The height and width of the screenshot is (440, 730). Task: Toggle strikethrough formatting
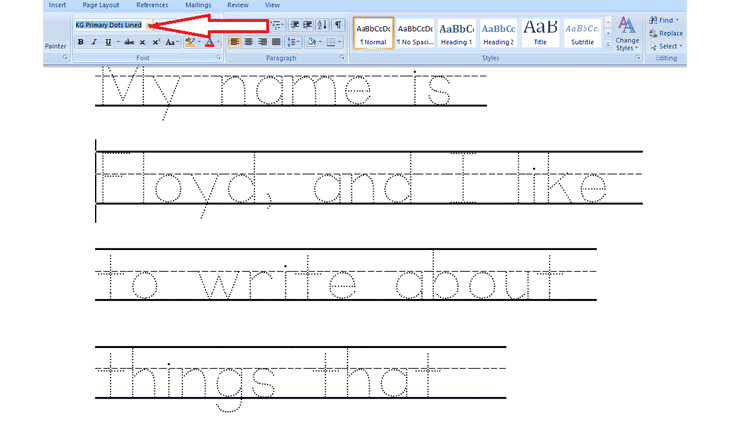(129, 42)
